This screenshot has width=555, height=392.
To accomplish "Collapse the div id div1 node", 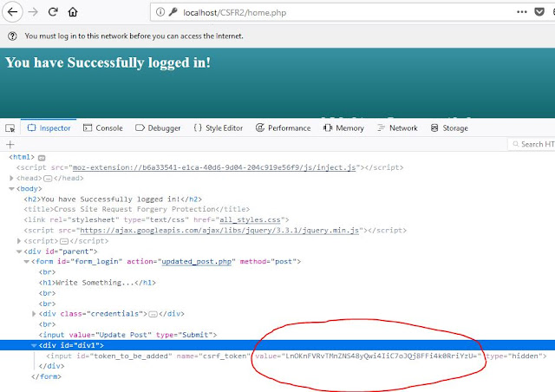I will 34,345.
